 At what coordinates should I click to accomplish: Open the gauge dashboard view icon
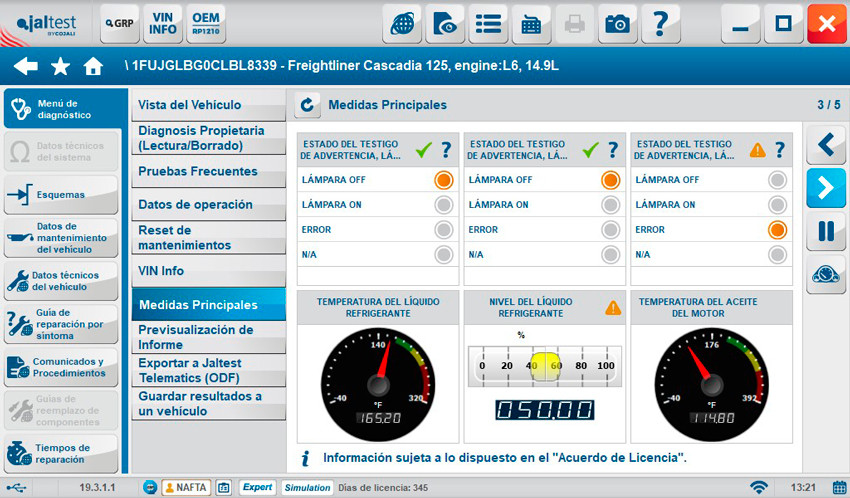[826, 274]
